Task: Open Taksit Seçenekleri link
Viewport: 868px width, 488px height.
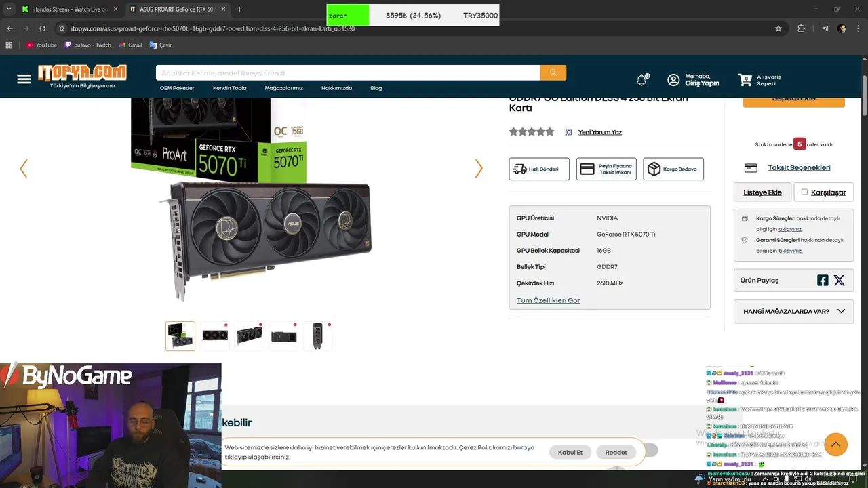Action: coord(799,167)
